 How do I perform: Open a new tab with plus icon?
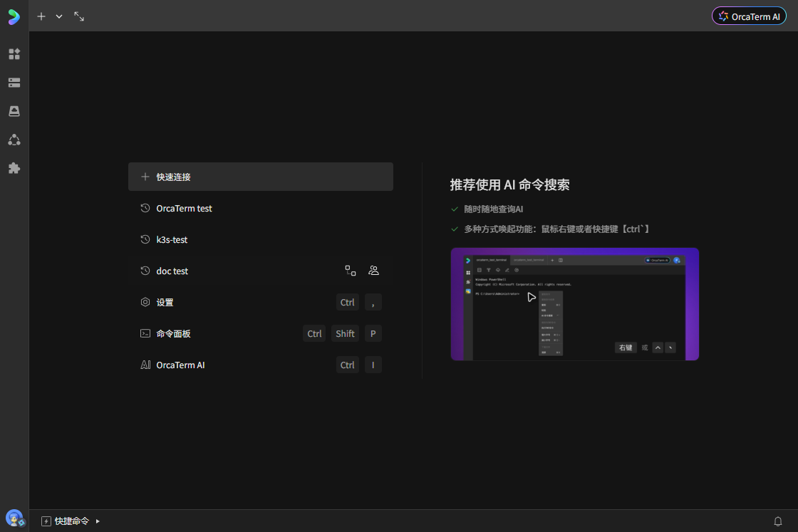pyautogui.click(x=41, y=16)
